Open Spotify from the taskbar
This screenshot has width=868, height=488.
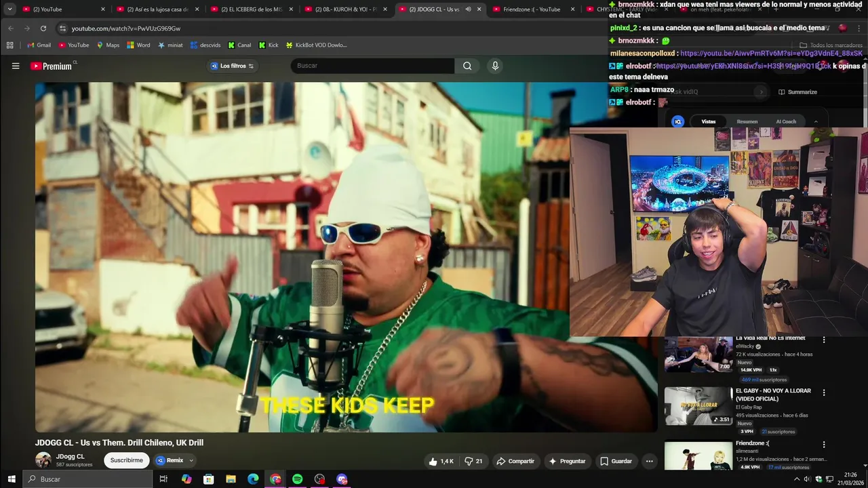(297, 479)
